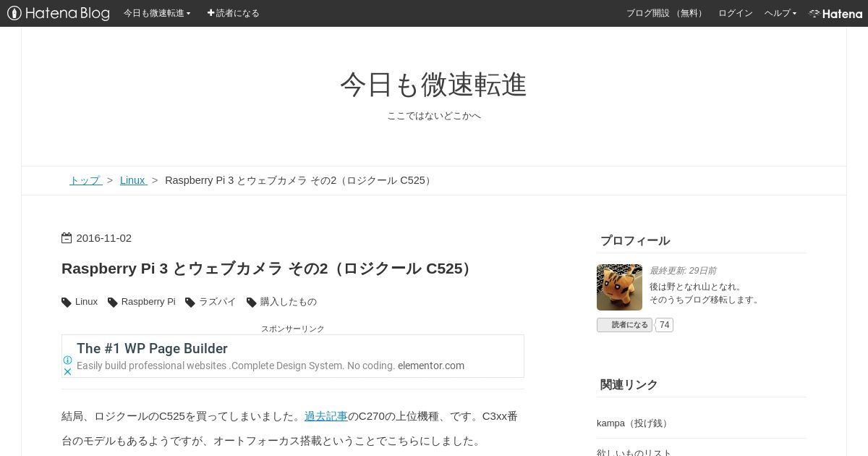Select the ラズパイ category tag
This screenshot has height=456, width=868.
click(x=217, y=302)
